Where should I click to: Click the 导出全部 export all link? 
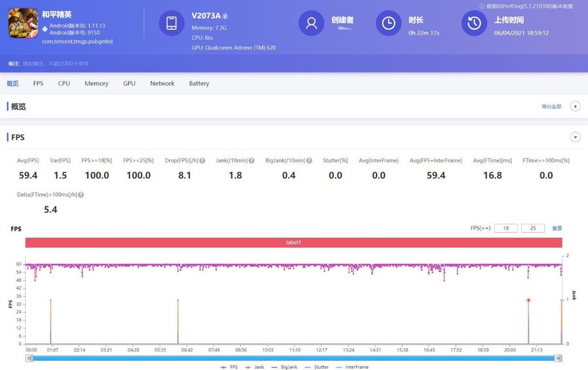point(551,106)
